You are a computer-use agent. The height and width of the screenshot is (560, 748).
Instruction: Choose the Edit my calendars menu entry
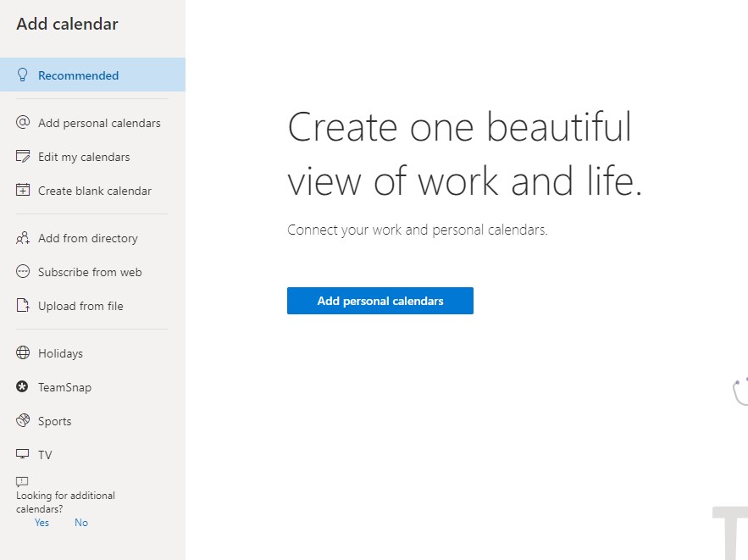(x=84, y=157)
